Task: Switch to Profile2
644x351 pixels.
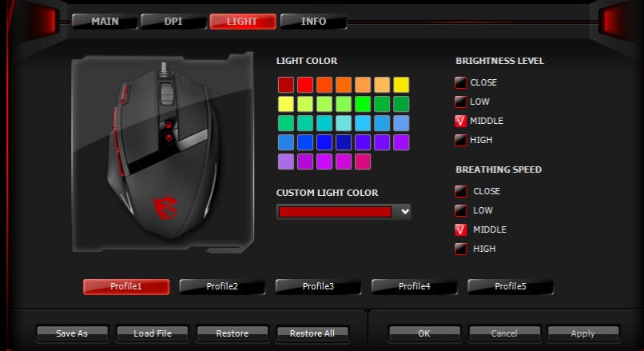Action: [222, 286]
